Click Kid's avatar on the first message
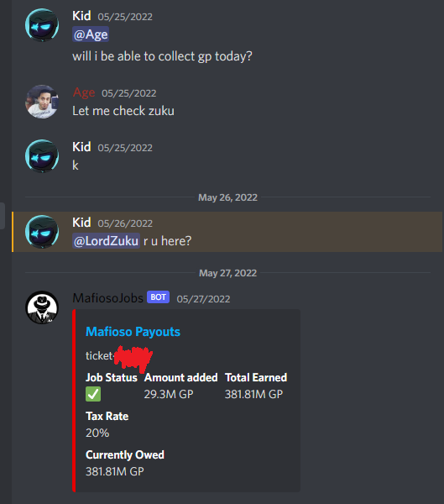Image resolution: width=444 pixels, height=504 pixels. click(42, 25)
